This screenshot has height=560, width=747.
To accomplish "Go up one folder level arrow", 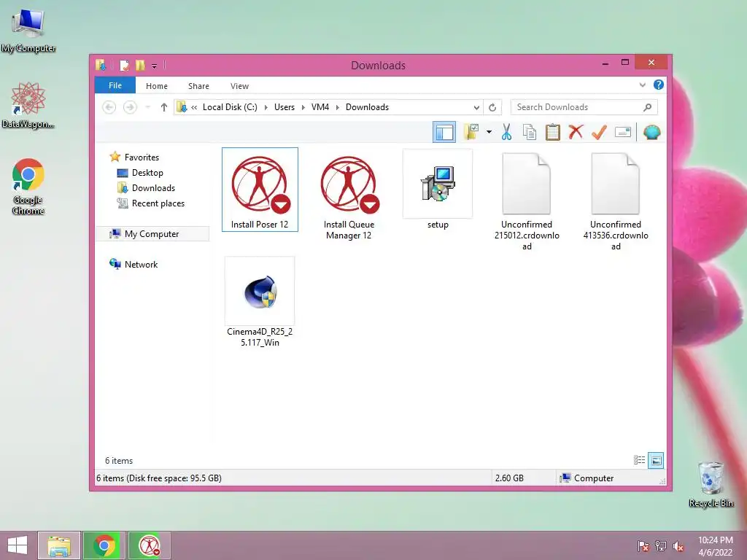I will [164, 107].
